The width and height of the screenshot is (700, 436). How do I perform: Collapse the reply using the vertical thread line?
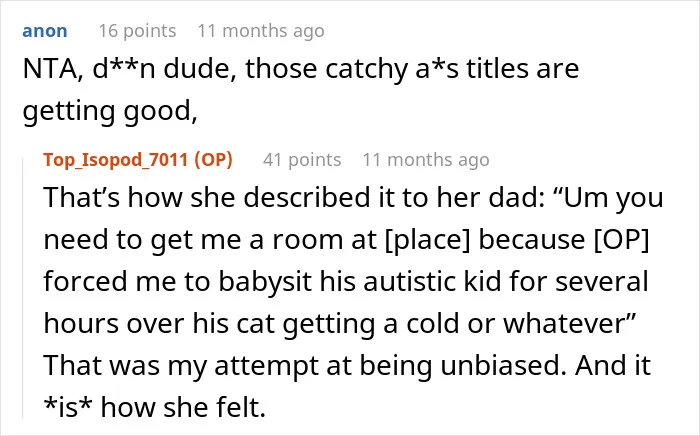tap(23, 288)
